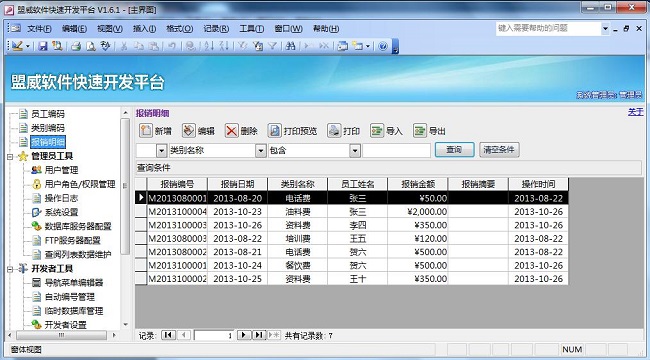Viewport: 650px width, 360px height.
Task: Open the 插入(I) menu
Action: pos(144,29)
